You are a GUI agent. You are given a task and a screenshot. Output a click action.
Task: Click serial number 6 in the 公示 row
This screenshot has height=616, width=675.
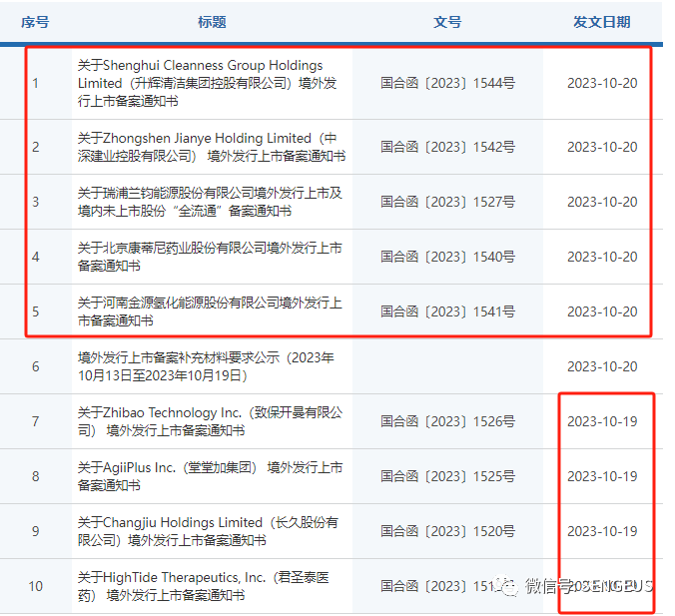35,366
